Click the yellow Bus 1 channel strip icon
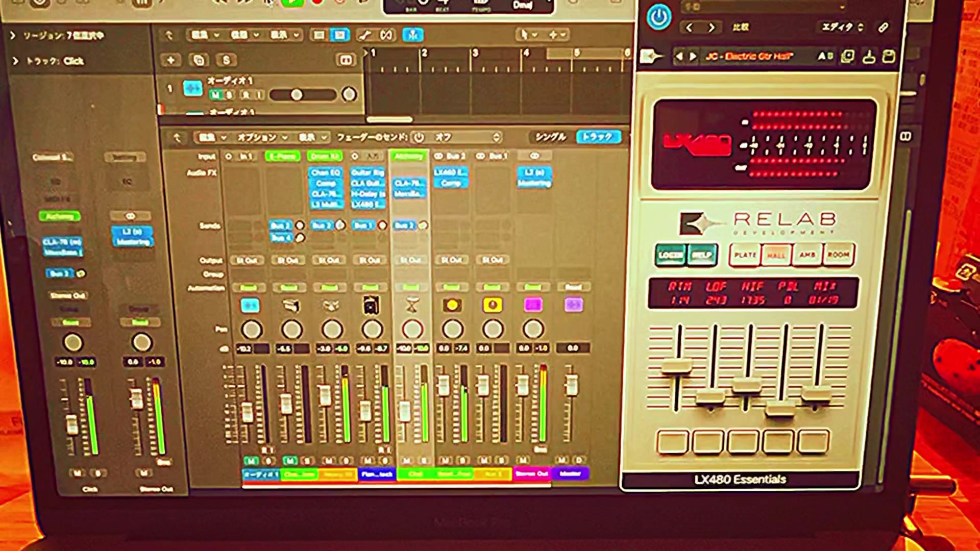 coord(492,305)
